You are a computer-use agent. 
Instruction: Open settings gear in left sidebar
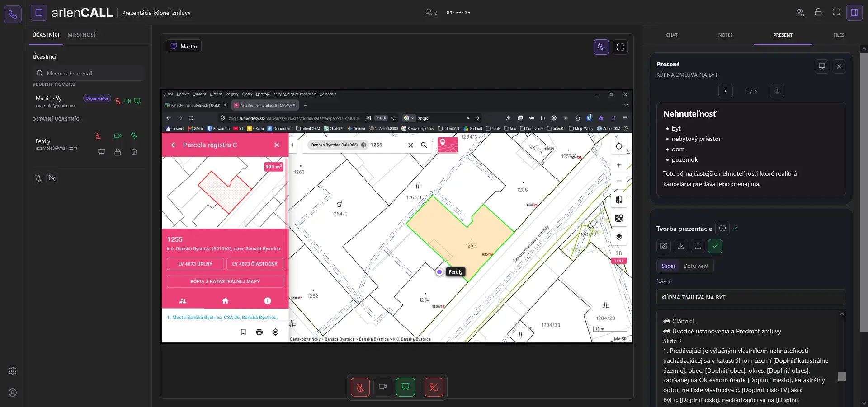(13, 371)
